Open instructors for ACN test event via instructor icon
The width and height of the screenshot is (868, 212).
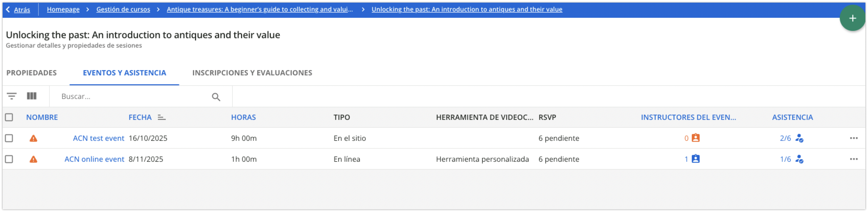point(695,138)
